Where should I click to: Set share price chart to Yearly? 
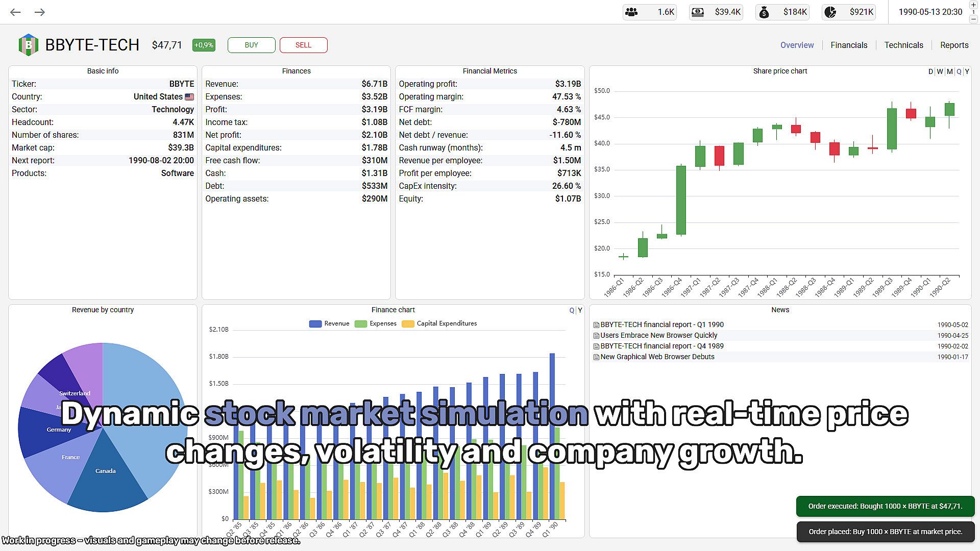point(967,72)
